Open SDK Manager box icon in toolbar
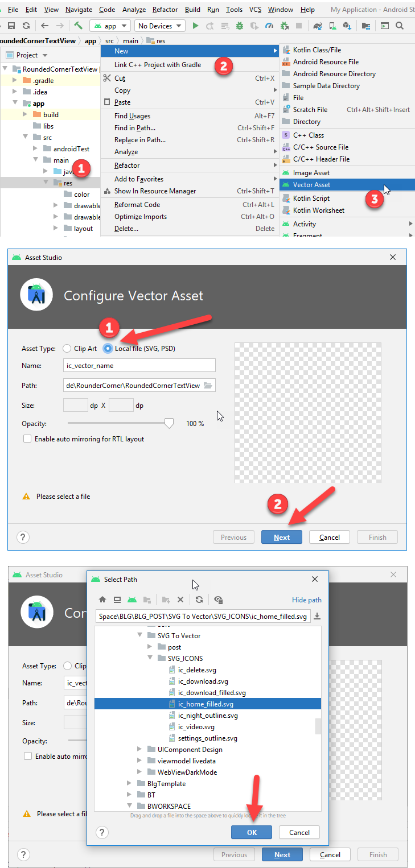Image resolution: width=415 pixels, height=868 pixels. point(346,26)
